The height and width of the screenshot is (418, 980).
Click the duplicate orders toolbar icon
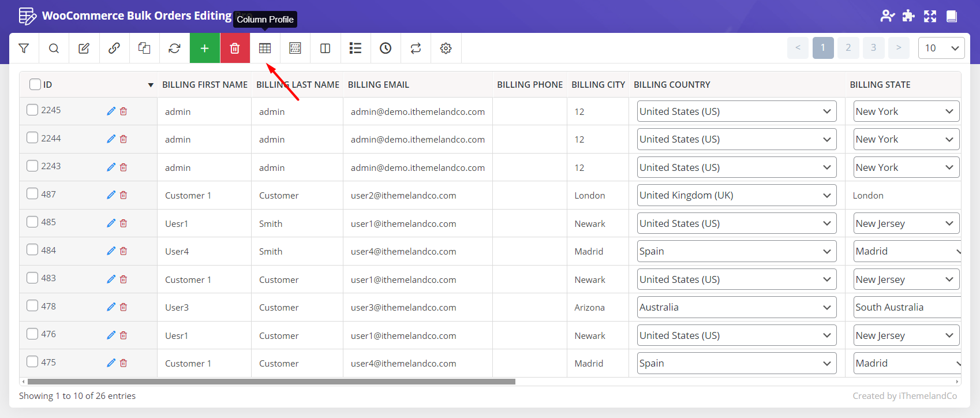click(x=144, y=48)
